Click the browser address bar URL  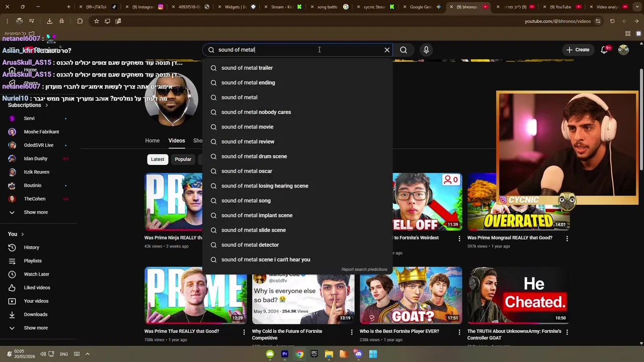click(x=557, y=21)
